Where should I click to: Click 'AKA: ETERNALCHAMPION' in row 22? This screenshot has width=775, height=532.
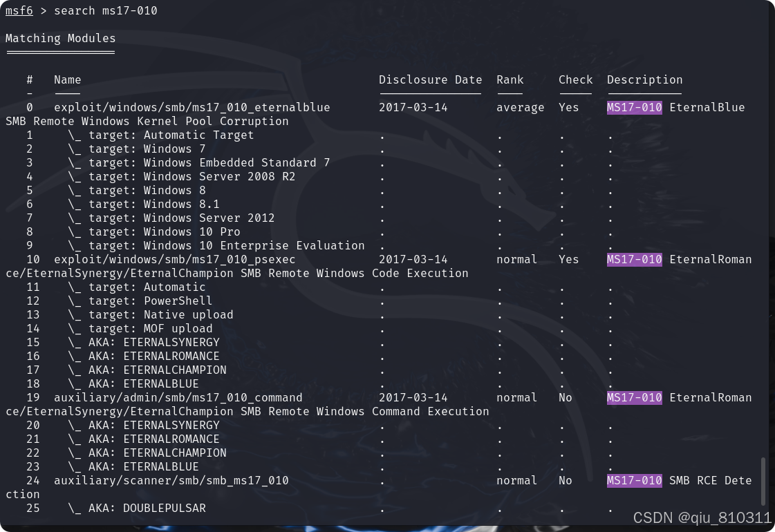[147, 453]
